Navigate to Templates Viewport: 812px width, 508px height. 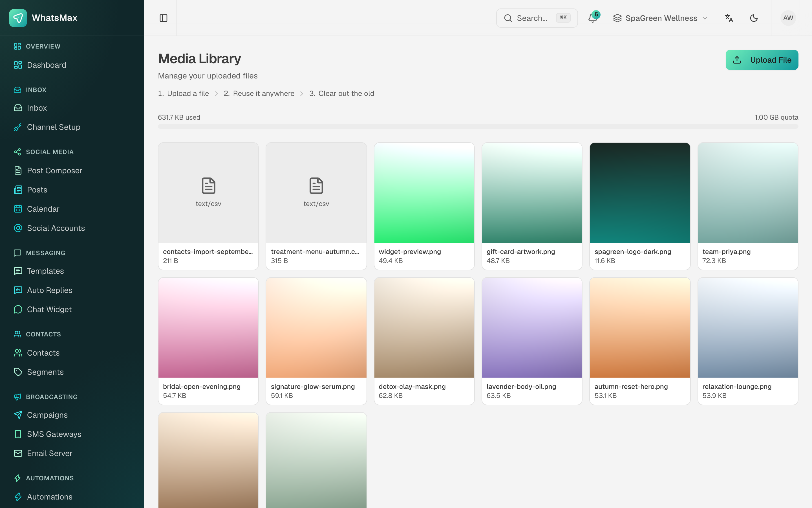pyautogui.click(x=72, y=271)
